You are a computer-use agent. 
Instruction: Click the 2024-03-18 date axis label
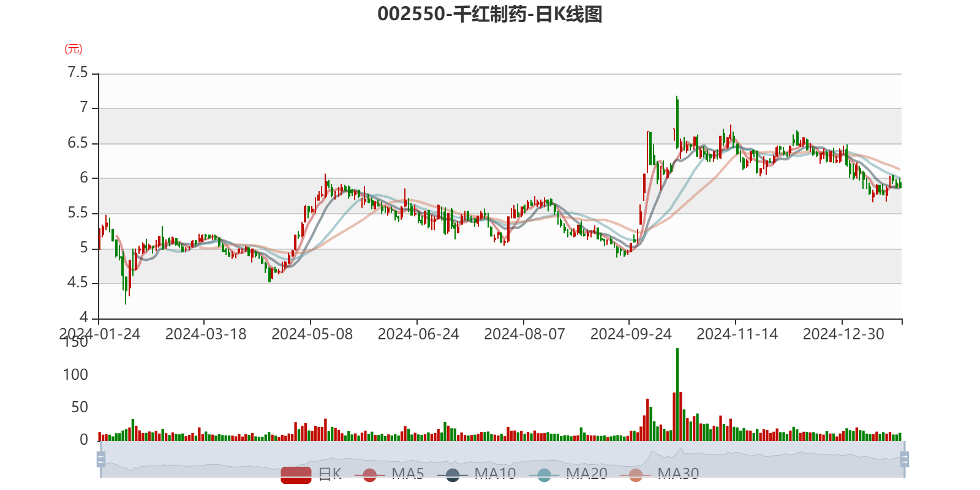pos(206,334)
